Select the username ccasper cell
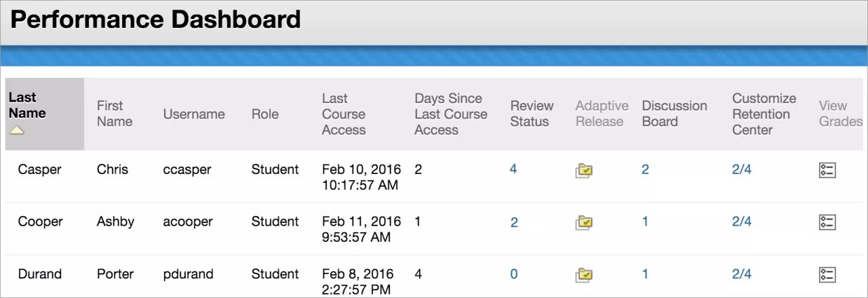The height and width of the screenshot is (298, 868). point(187,169)
